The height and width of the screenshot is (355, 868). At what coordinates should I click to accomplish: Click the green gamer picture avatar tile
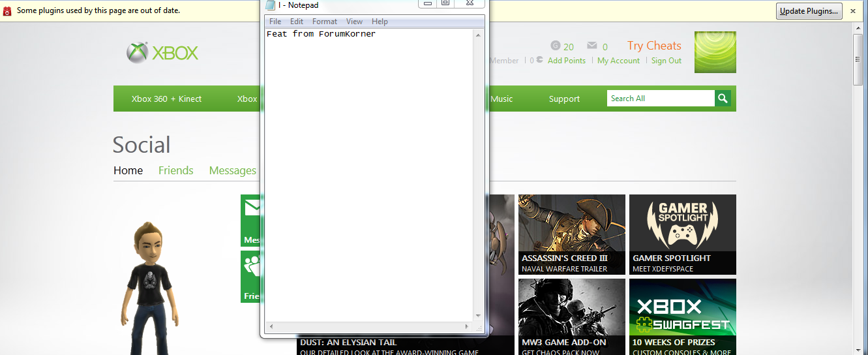715,52
